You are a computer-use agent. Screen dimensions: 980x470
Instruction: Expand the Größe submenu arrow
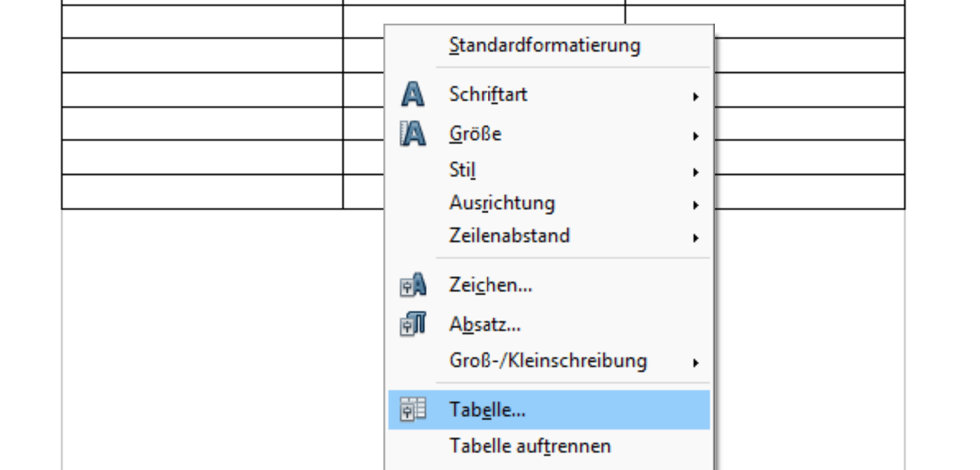695,136
